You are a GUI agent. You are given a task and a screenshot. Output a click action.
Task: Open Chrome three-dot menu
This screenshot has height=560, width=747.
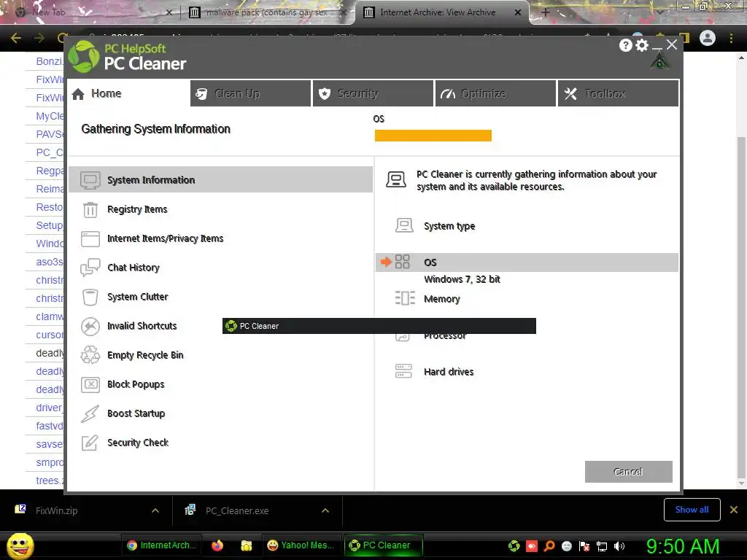point(731,38)
